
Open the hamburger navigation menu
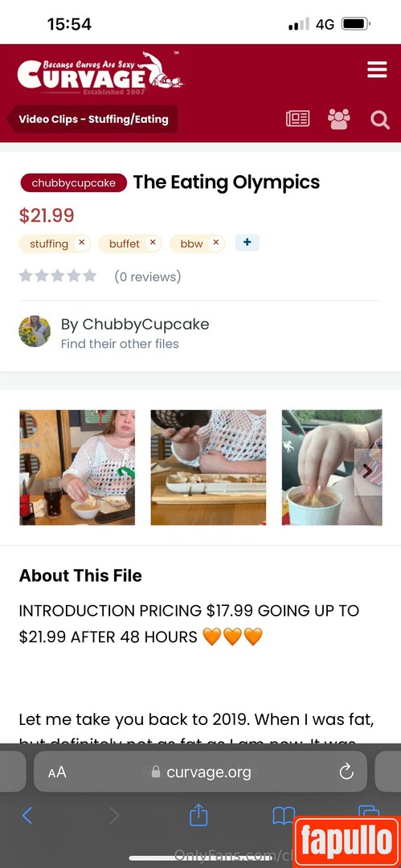coord(377,70)
